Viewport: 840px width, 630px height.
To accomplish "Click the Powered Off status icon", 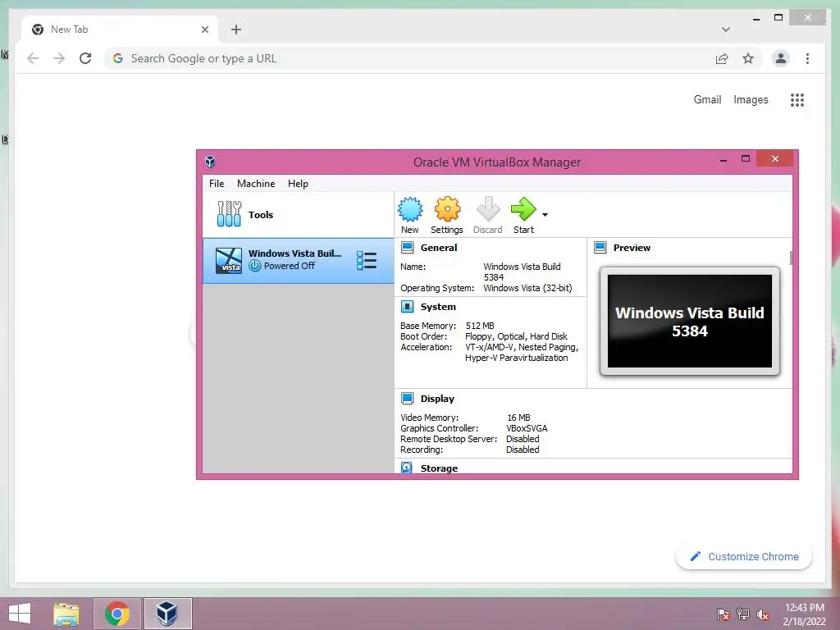I will click(255, 266).
